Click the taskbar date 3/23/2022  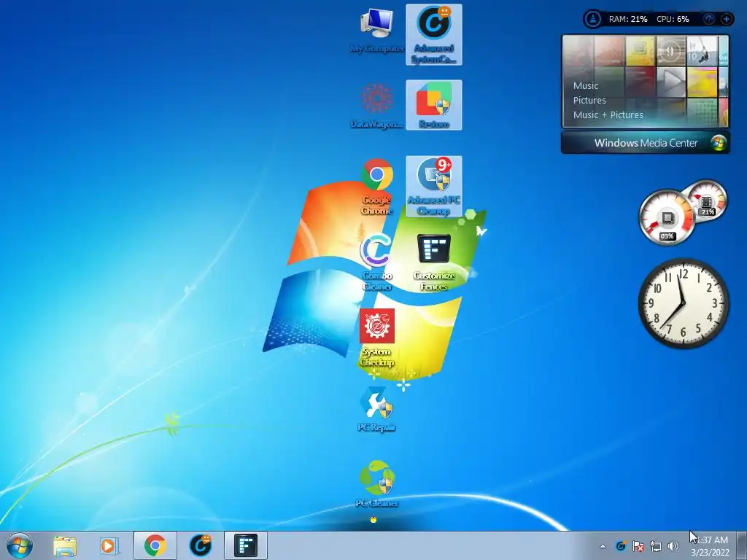[710, 552]
